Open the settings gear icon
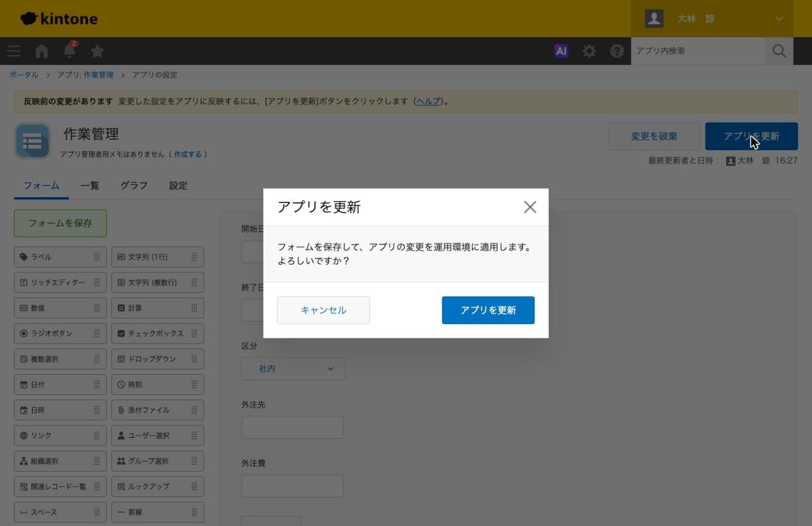The image size is (812, 526). click(x=589, y=51)
